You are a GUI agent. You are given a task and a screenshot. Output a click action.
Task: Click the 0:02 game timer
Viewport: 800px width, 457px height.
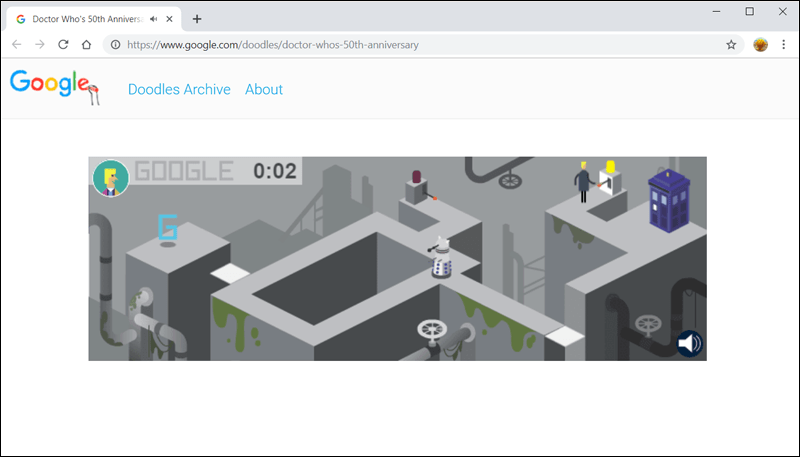point(275,171)
